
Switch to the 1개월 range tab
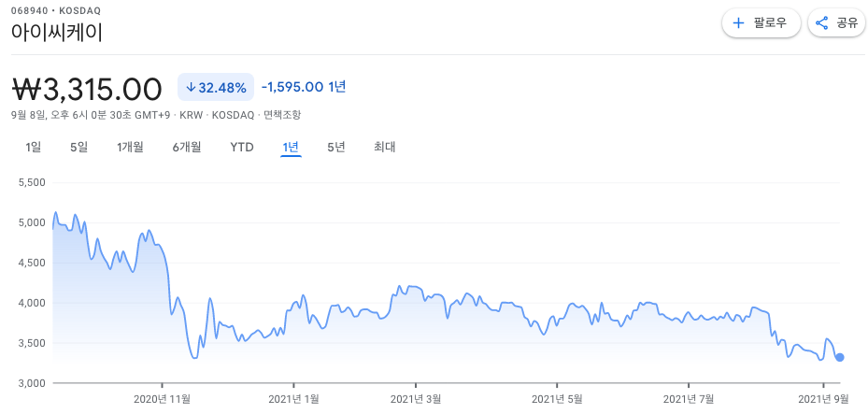coord(130,148)
